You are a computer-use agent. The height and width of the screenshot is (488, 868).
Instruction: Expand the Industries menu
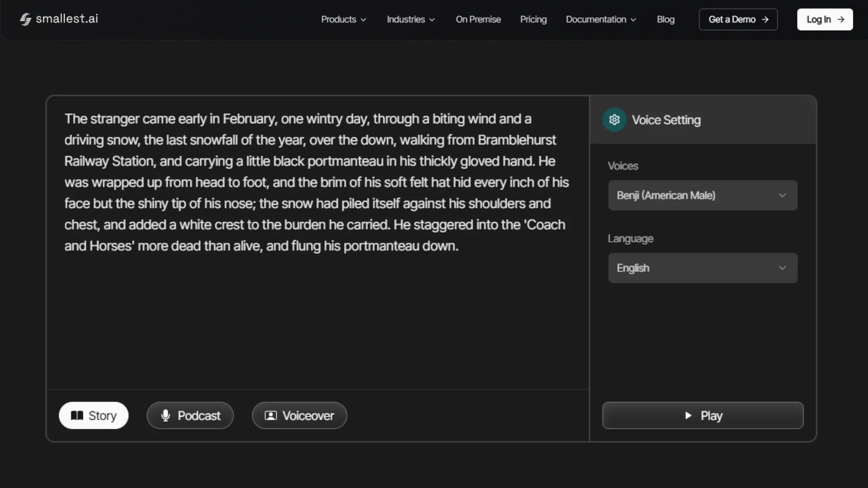coord(411,19)
